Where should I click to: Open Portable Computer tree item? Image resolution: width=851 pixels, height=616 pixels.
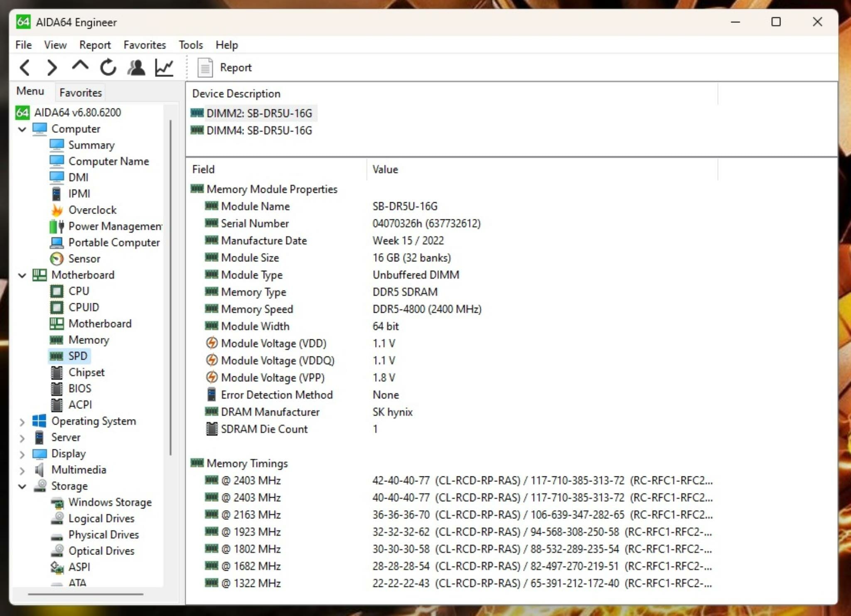click(114, 243)
